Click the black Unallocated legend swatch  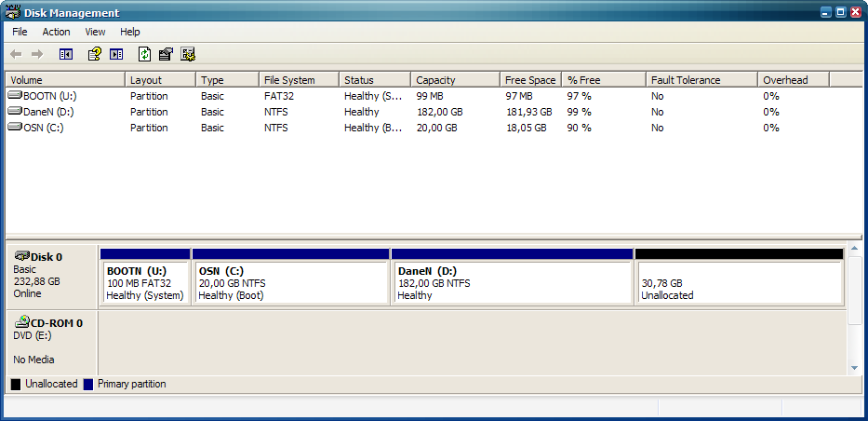(x=16, y=384)
